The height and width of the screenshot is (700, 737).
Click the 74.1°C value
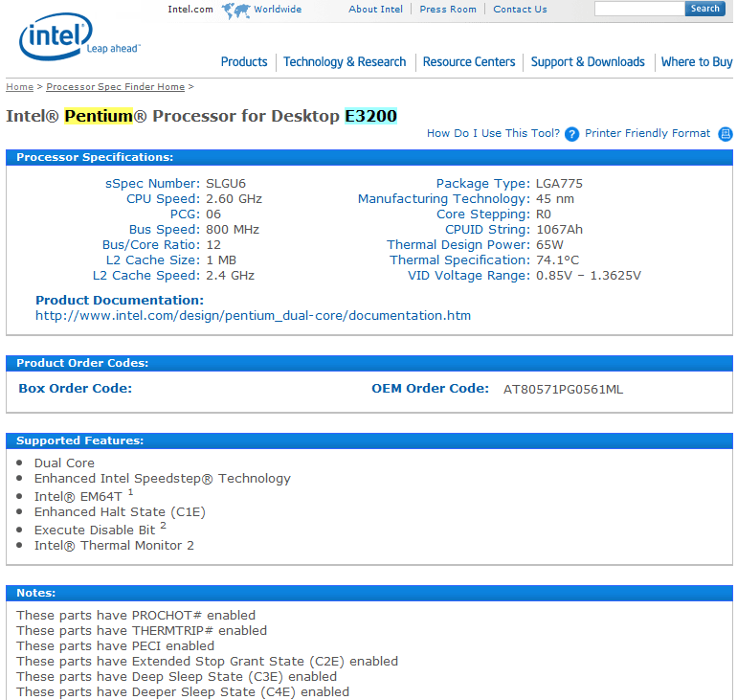coord(557,260)
